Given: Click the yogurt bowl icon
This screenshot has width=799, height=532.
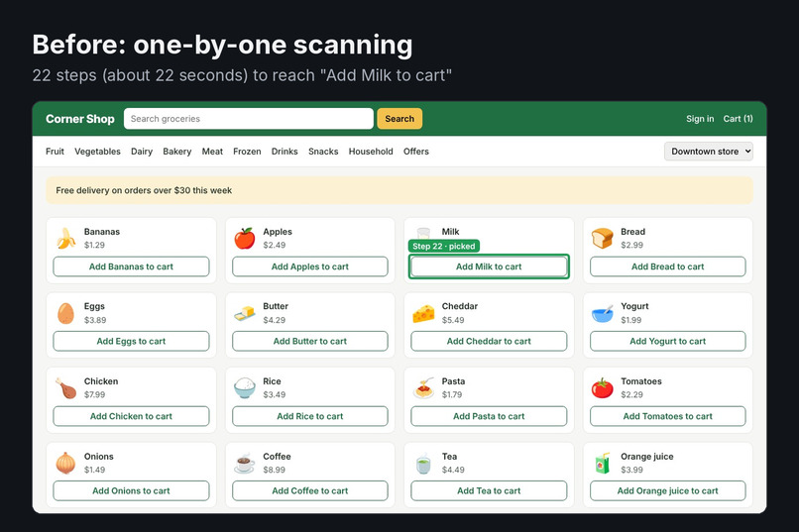Looking at the screenshot, I should 603,313.
